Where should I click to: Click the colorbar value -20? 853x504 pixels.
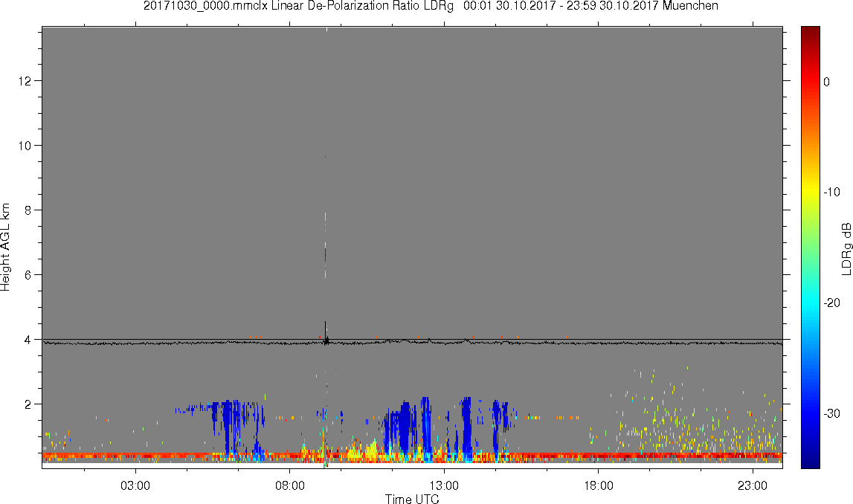(831, 303)
